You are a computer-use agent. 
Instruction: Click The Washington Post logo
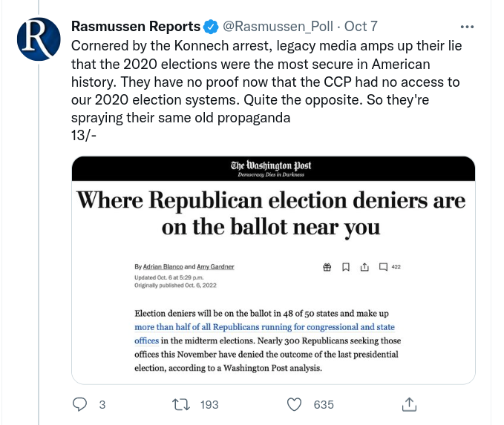pos(271,166)
